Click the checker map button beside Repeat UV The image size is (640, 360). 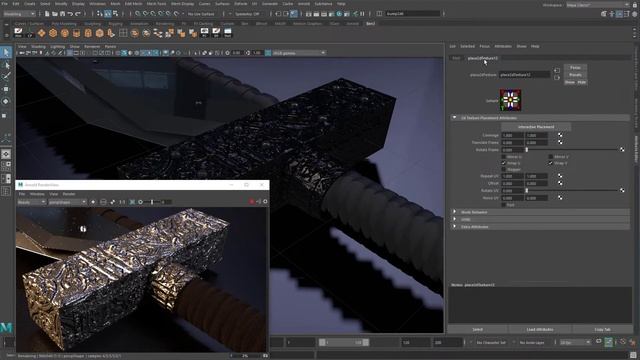(x=560, y=176)
